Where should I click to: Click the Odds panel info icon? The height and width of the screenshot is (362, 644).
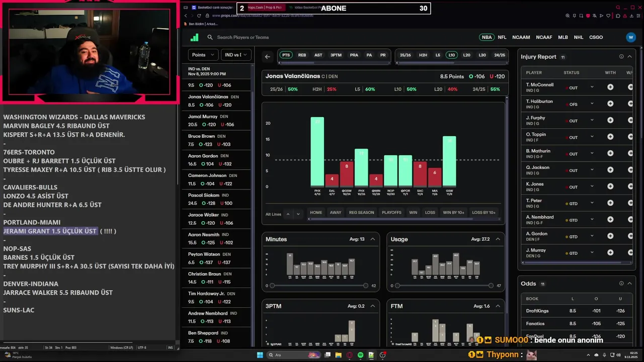click(x=621, y=284)
